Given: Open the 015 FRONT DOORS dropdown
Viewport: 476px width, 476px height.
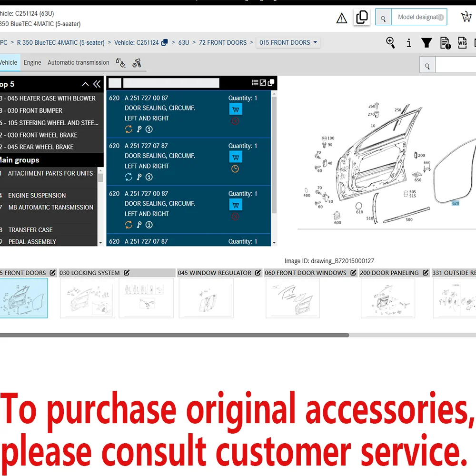Looking at the screenshot, I should pyautogui.click(x=288, y=42).
